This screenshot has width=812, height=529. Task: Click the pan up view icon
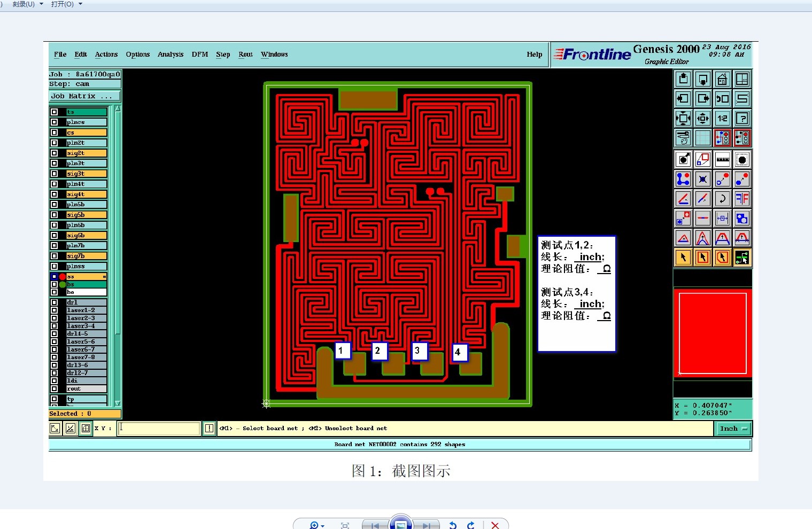tap(683, 80)
